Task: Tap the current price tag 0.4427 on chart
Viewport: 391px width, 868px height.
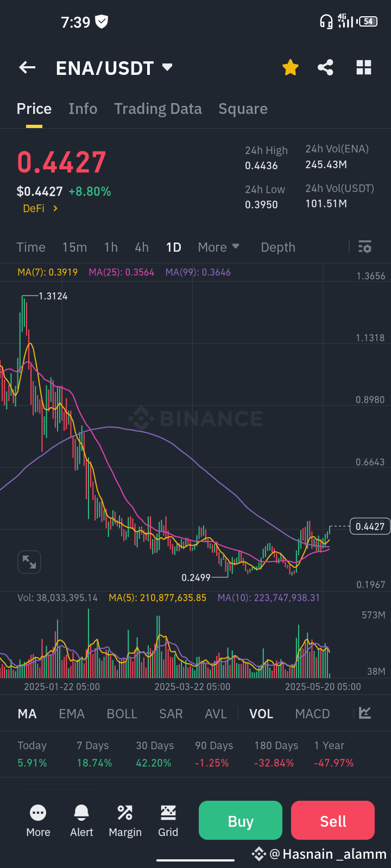Action: (x=370, y=526)
